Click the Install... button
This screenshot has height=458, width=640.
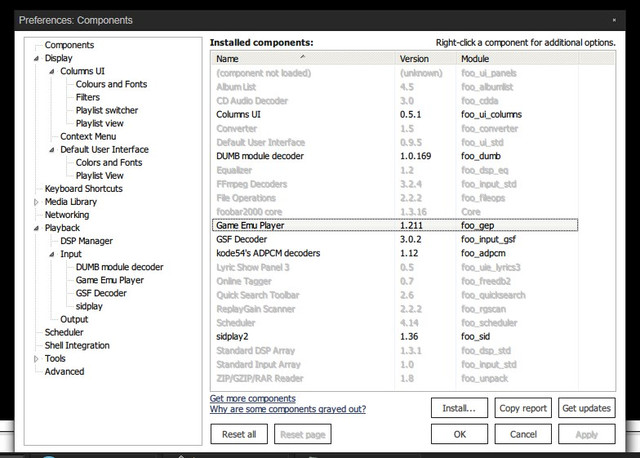(459, 408)
